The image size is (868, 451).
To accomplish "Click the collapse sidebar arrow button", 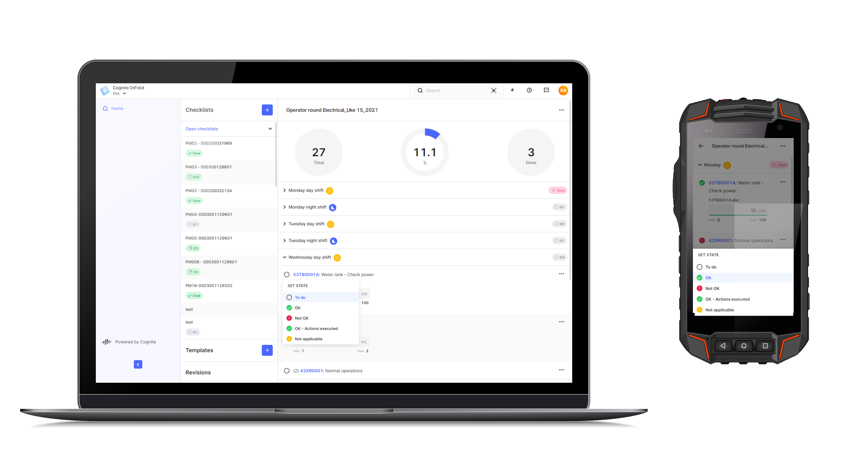I will 138,364.
